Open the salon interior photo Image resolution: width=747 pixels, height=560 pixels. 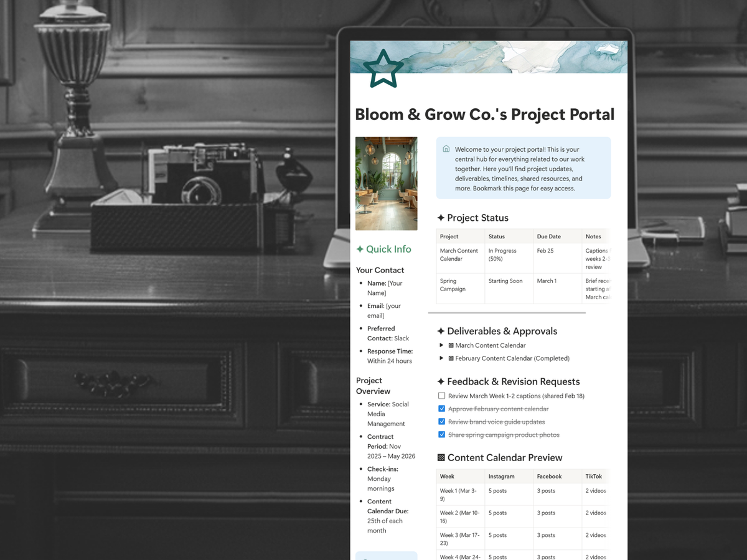(x=386, y=184)
